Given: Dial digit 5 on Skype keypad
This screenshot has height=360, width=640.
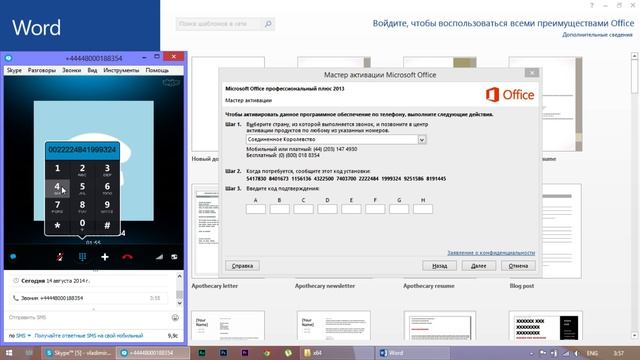Looking at the screenshot, I should coord(82,188).
